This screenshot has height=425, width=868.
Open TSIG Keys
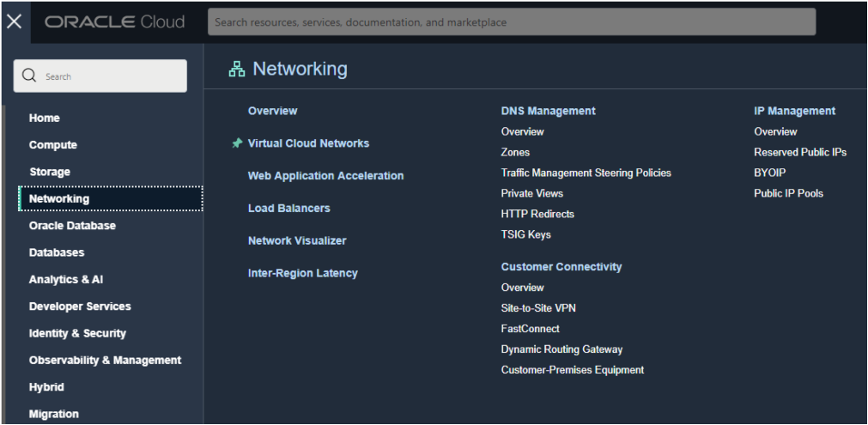tap(526, 234)
